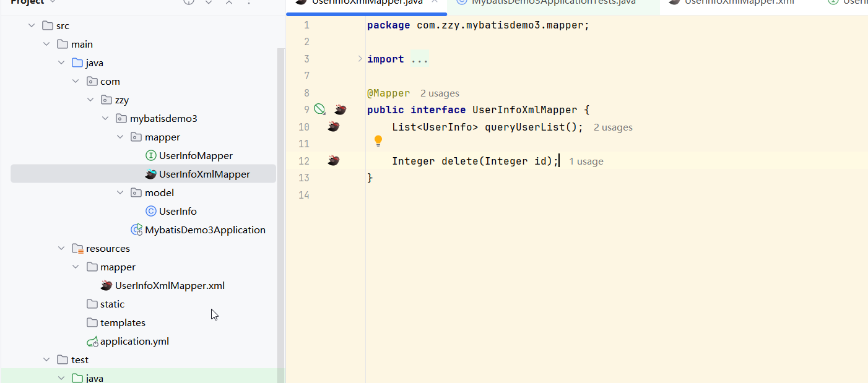Select the mapper folder row under resources
This screenshot has width=868, height=383.
coord(143,267)
